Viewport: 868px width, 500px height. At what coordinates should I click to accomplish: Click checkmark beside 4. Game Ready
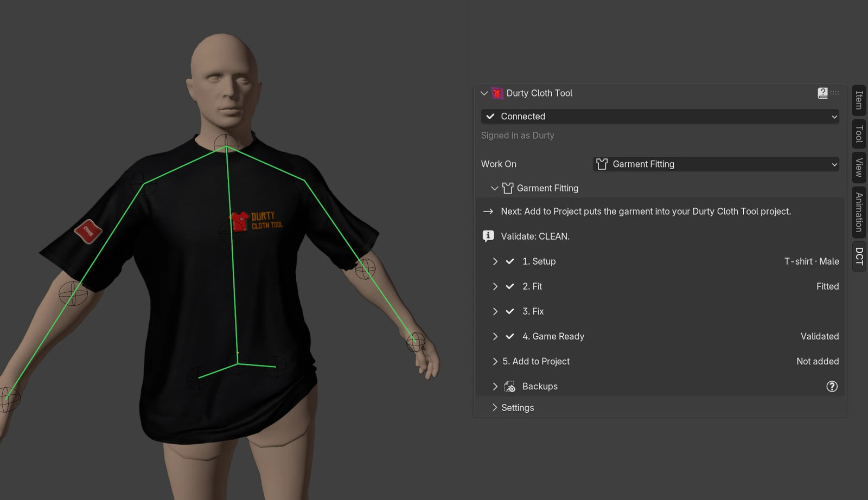pos(510,336)
